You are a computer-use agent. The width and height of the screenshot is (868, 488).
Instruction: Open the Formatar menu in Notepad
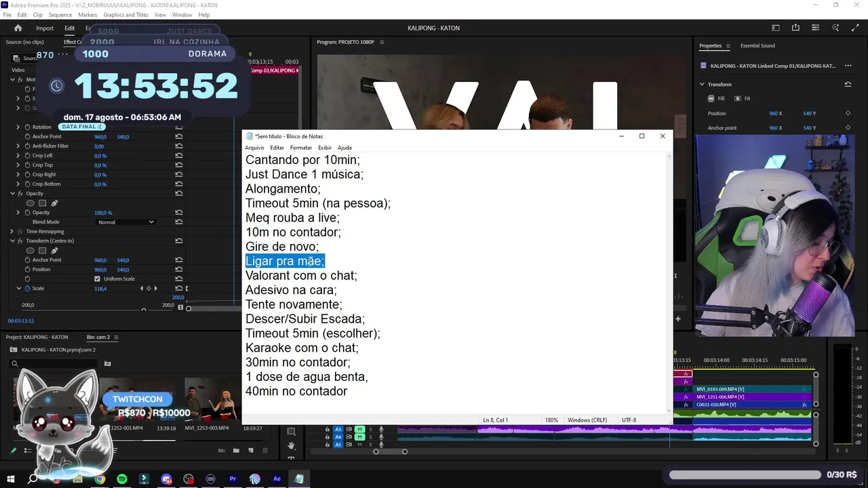pyautogui.click(x=301, y=148)
